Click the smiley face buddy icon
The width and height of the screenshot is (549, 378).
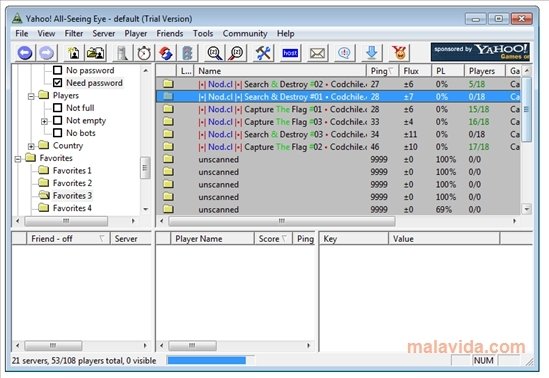399,53
